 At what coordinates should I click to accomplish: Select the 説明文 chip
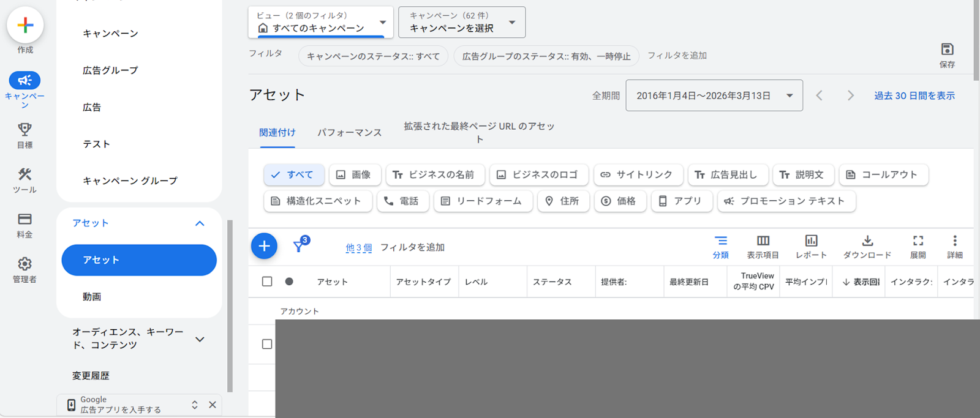[x=803, y=174]
